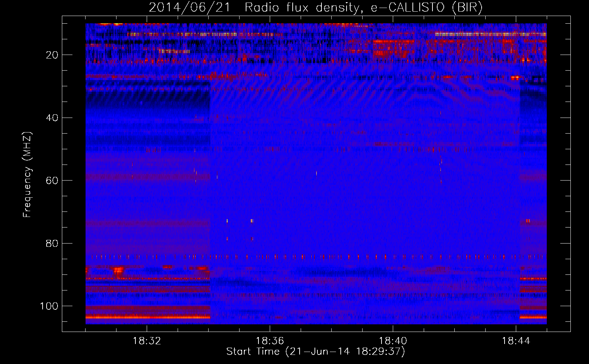The width and height of the screenshot is (589, 364).
Task: Click the 60 frequency tick label
Action: pos(52,181)
